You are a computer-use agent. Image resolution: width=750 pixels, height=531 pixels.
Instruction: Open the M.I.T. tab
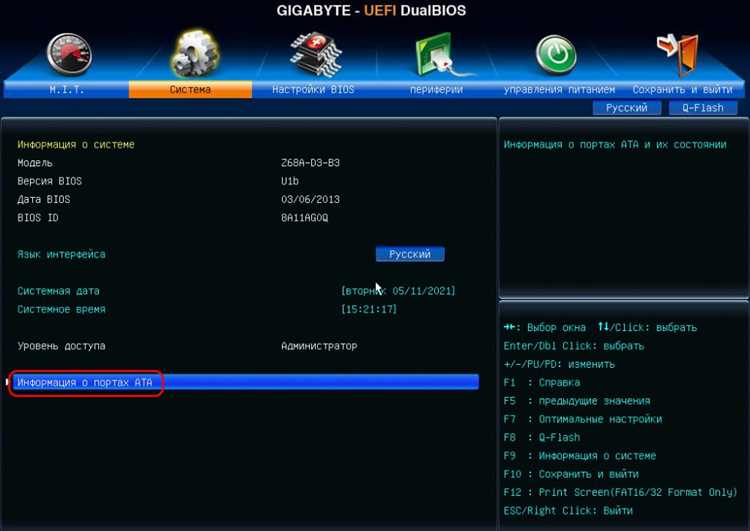[66, 89]
